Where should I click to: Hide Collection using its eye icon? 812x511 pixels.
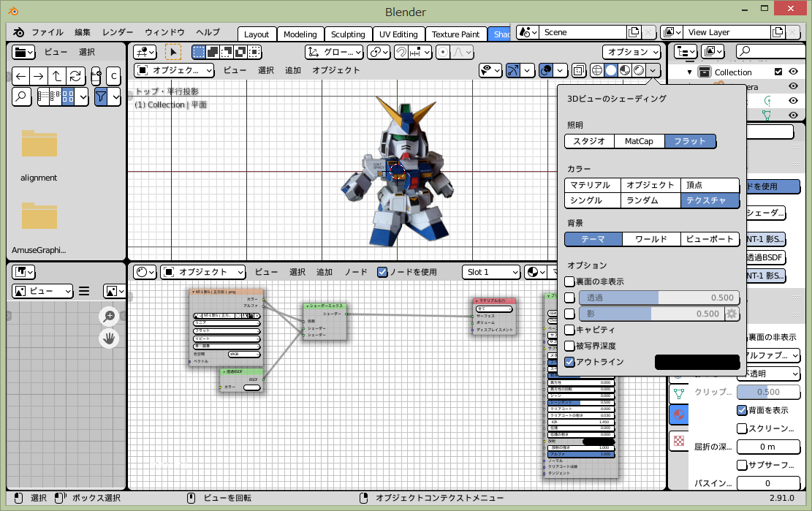point(793,72)
